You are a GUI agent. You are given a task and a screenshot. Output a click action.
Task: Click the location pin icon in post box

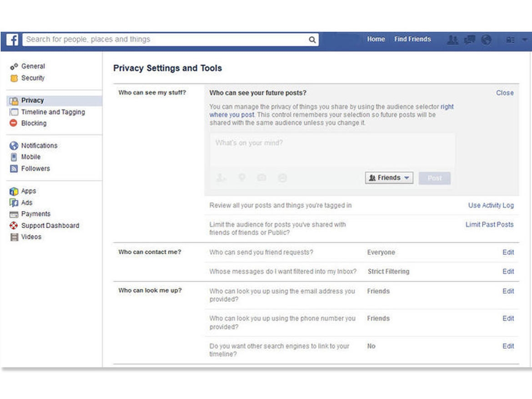coord(242,178)
